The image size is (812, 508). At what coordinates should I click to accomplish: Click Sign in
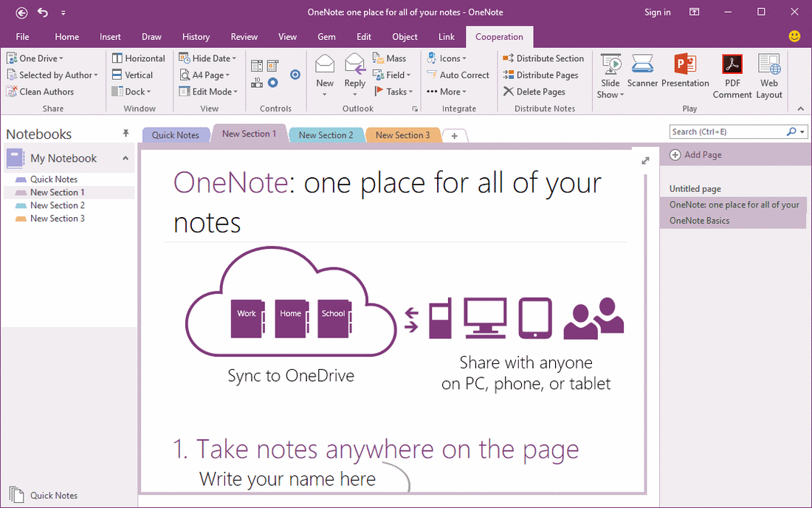coord(657,13)
